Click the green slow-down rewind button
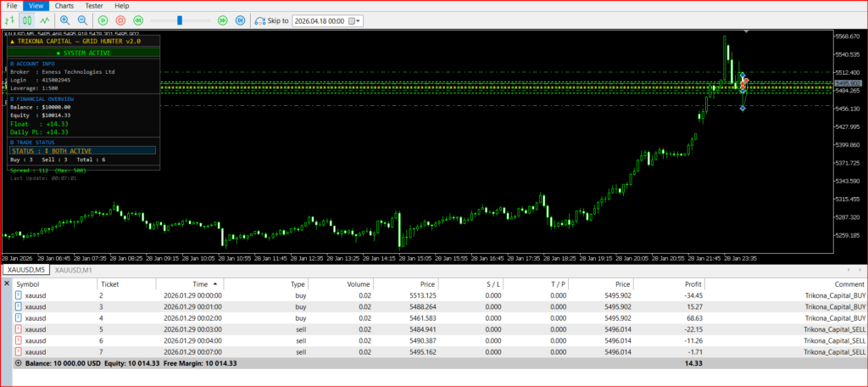This screenshot has width=868, height=387. click(x=138, y=20)
